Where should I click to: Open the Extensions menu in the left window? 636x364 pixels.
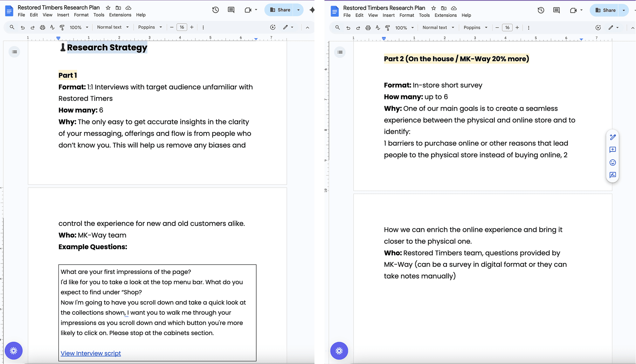coord(120,15)
